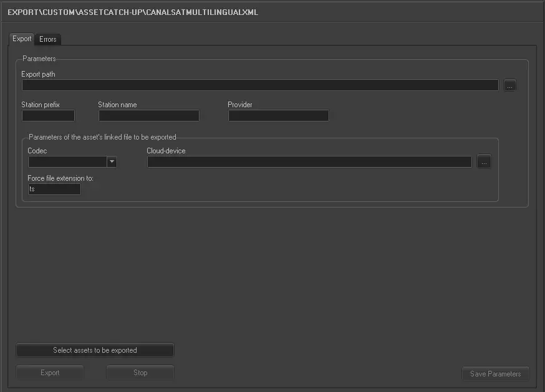This screenshot has width=545, height=392.
Task: Expand the Codec dropdown list
Action: [x=112, y=162]
